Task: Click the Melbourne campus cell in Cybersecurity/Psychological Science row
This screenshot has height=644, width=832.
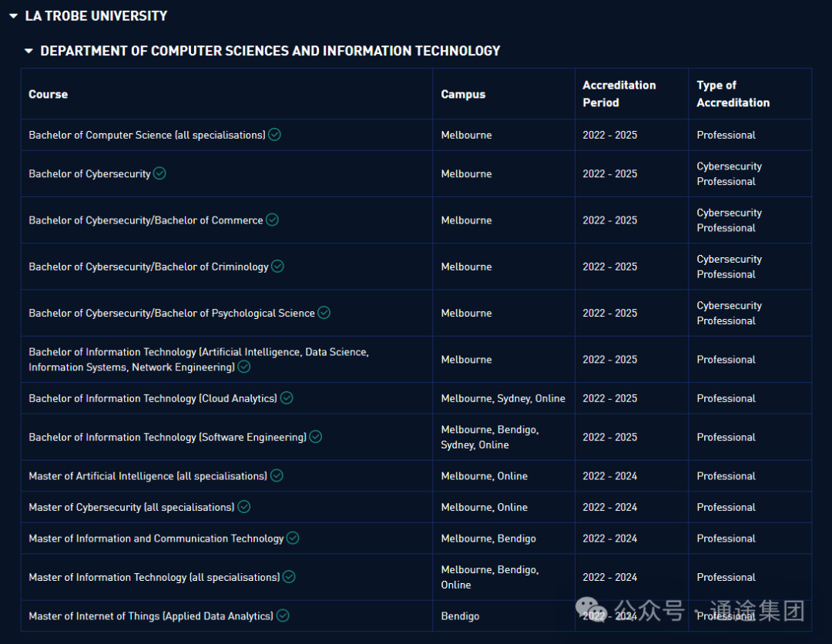Action: tap(466, 314)
